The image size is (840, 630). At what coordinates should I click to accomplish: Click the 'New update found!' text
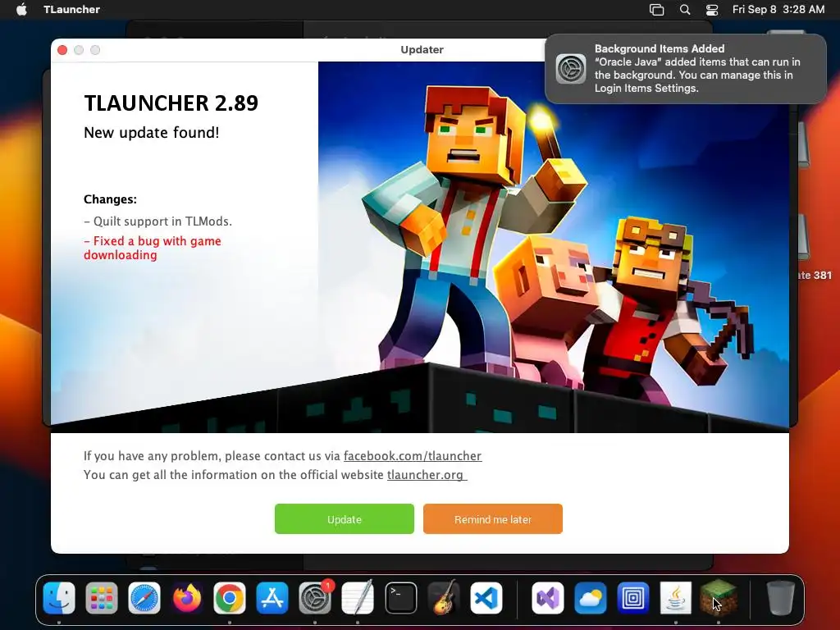pos(152,133)
